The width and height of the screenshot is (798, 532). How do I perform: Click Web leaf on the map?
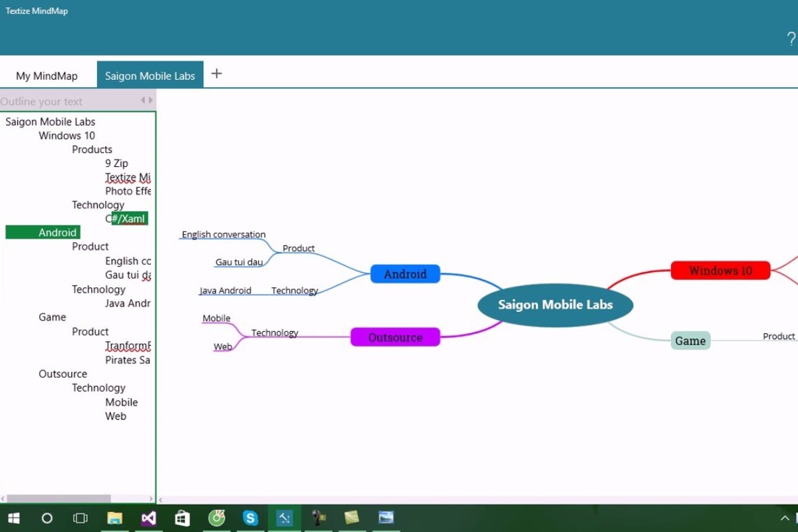coord(223,347)
